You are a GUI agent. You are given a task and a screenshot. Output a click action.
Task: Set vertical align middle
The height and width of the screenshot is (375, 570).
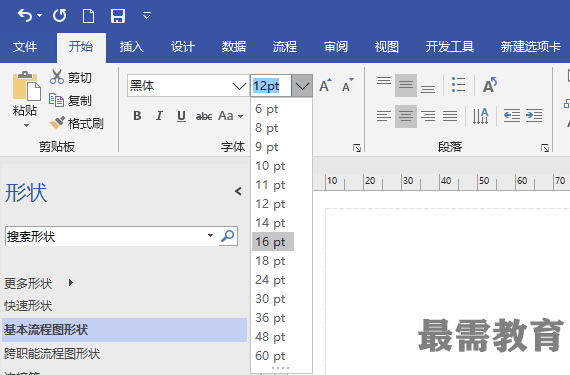(x=406, y=85)
